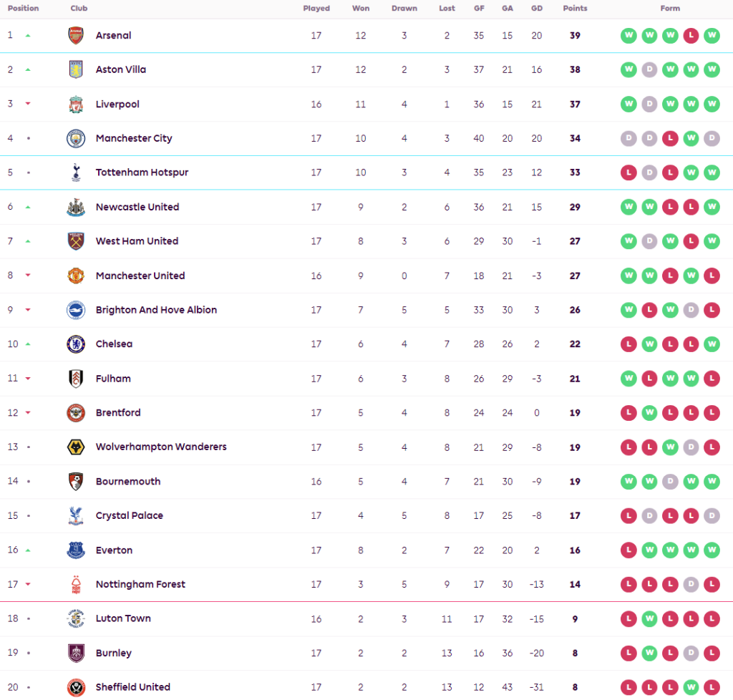Click Arsenal's green position-up arrow

[x=28, y=35]
